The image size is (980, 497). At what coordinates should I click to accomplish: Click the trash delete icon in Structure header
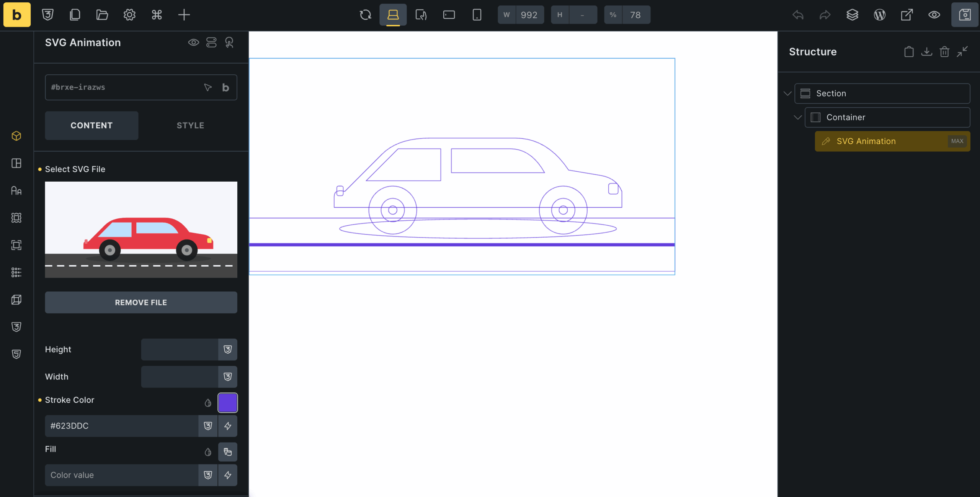[x=944, y=52]
